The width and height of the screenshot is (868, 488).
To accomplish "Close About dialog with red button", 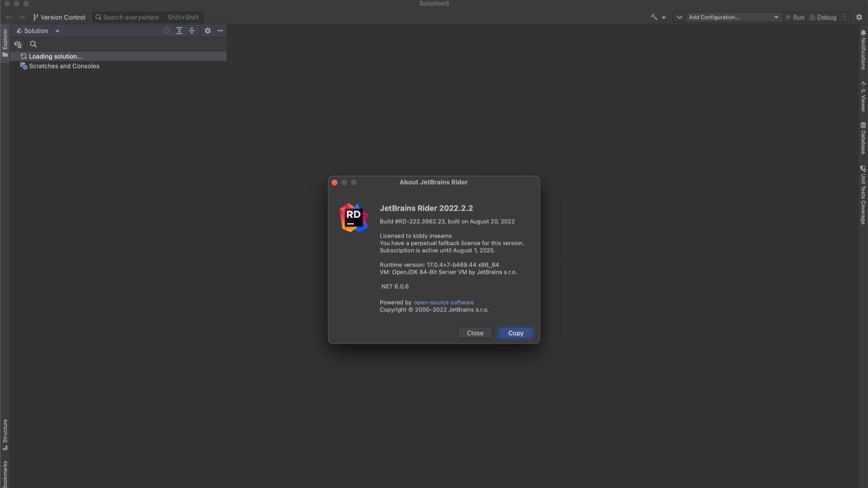I will click(334, 183).
